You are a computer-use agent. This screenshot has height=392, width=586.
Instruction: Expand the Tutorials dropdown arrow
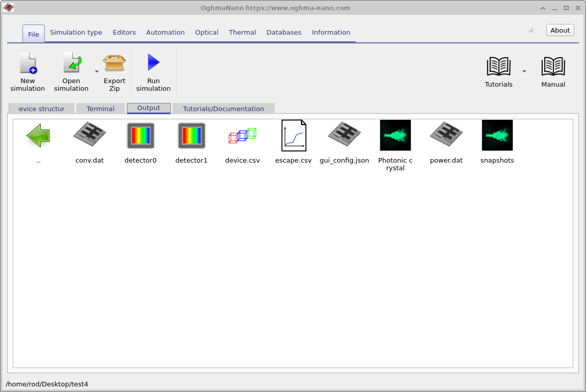(x=524, y=71)
